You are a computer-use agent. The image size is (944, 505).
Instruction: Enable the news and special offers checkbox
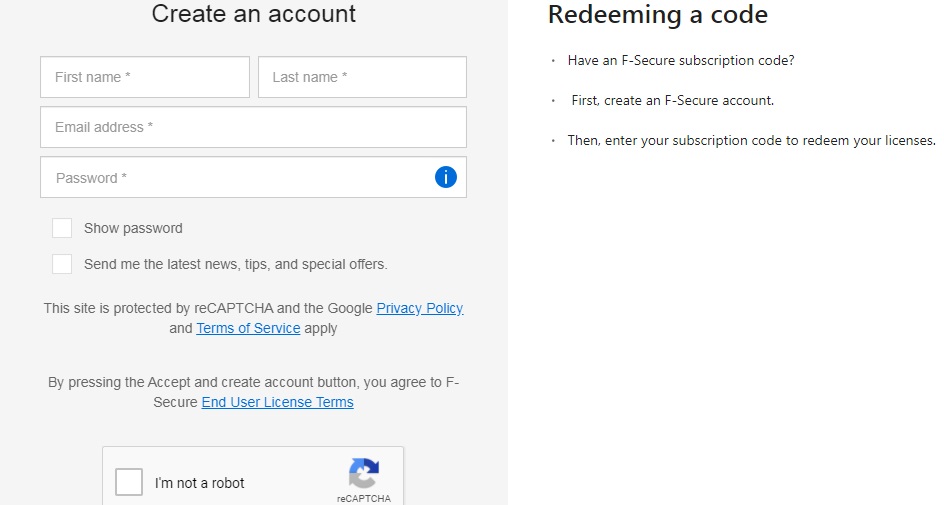[x=62, y=264]
